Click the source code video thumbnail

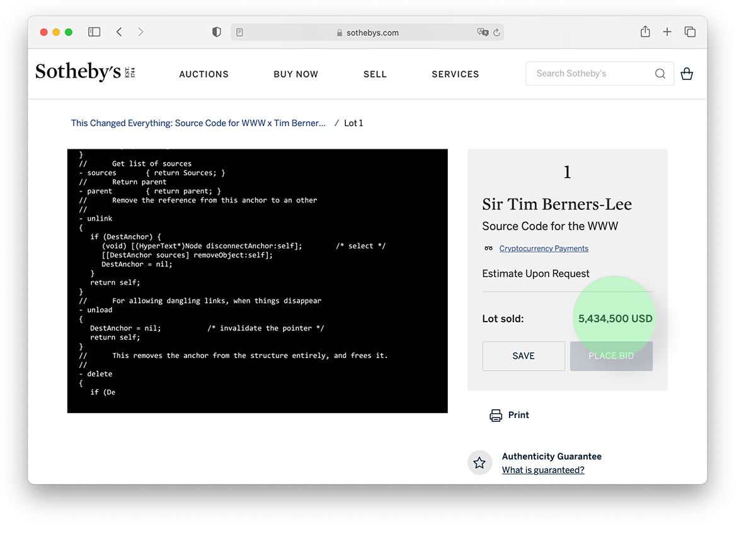pos(258,281)
